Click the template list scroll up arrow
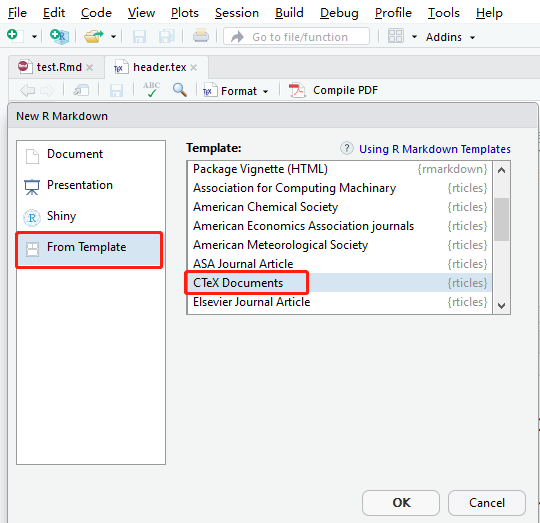Viewport: 540px width, 523px height. point(501,170)
